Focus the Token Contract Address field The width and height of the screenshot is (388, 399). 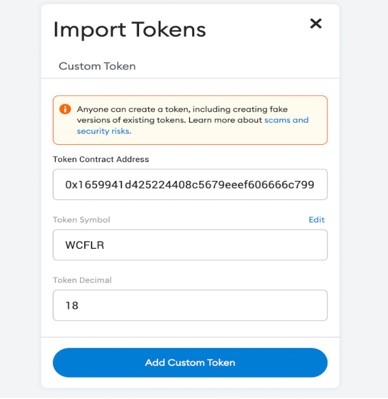pos(190,184)
